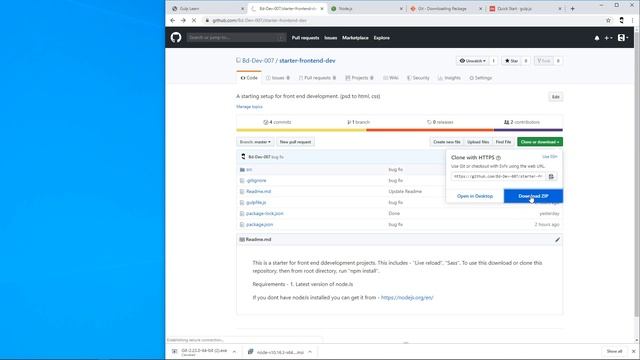The width and height of the screenshot is (640, 360).
Task: Open Issues in the top navbar
Action: point(331,38)
